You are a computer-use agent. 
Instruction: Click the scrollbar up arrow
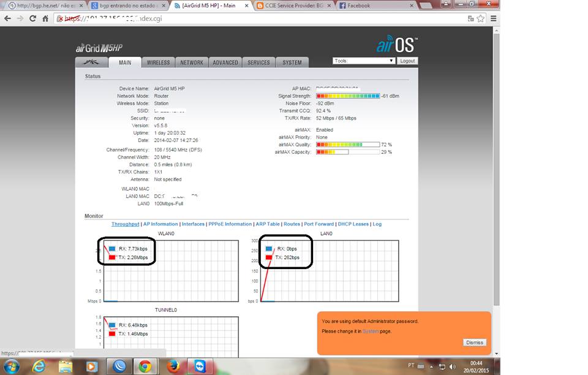[x=497, y=31]
